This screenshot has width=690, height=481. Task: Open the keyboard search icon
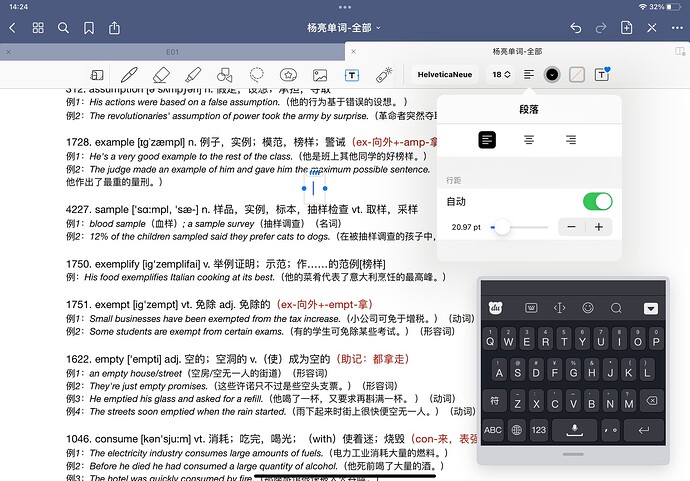coord(616,308)
